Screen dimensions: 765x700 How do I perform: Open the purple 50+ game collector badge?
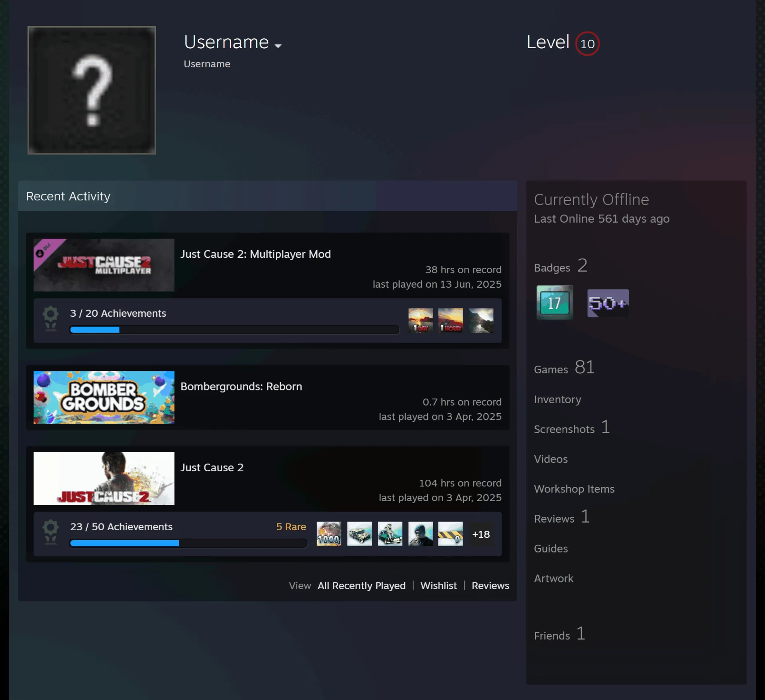(x=608, y=303)
